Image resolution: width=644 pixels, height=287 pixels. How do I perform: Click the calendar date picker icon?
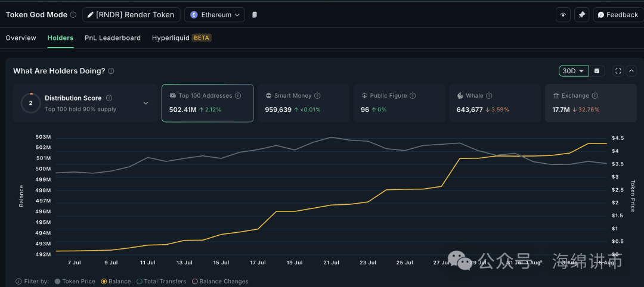(x=597, y=71)
